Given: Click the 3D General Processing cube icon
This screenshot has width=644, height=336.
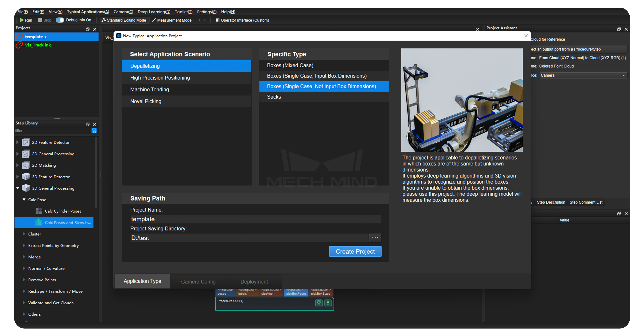Looking at the screenshot, I should (x=26, y=188).
